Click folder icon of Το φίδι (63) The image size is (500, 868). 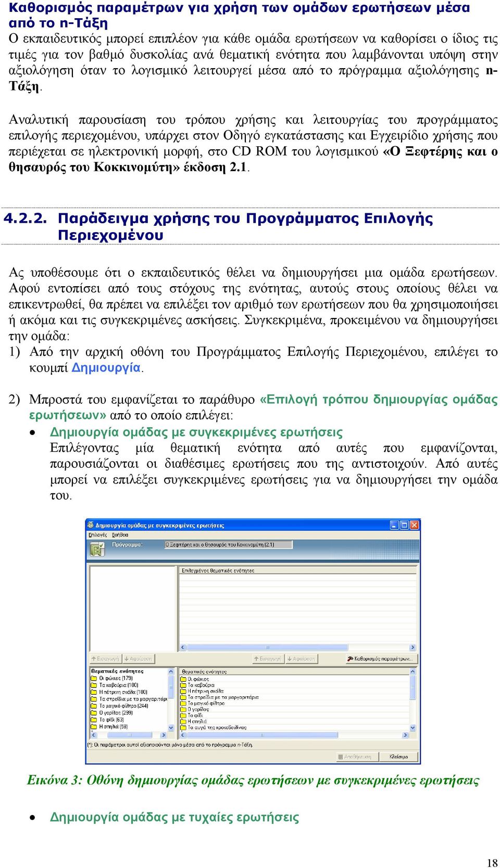(x=94, y=720)
